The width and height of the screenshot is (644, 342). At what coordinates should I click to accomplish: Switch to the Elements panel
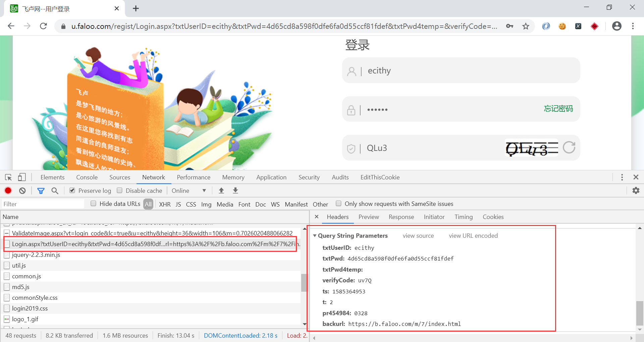pos(52,177)
